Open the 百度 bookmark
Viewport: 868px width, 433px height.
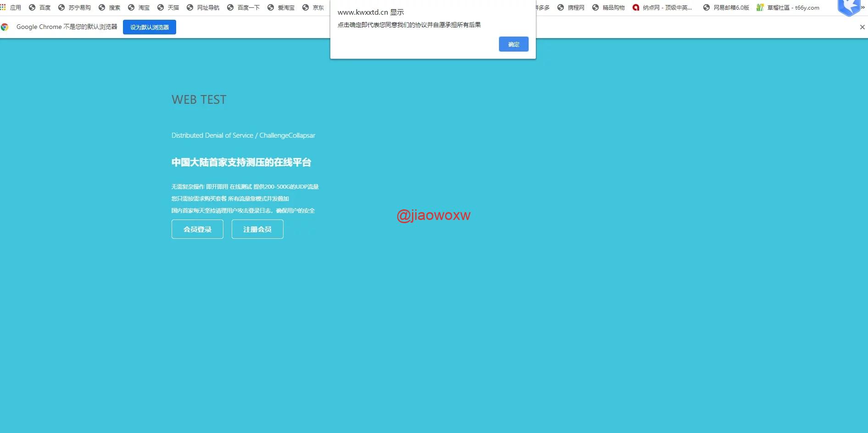click(x=39, y=7)
